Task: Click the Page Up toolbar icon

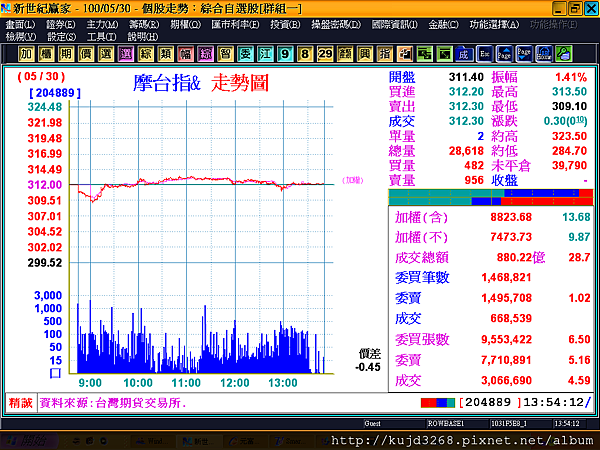Action: 504,54
